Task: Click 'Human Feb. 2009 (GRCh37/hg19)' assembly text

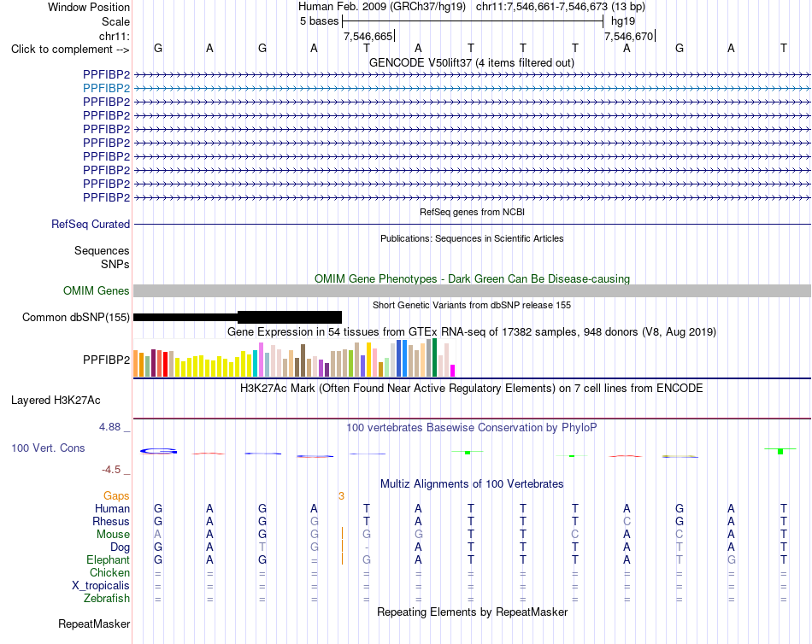Action: pyautogui.click(x=382, y=7)
